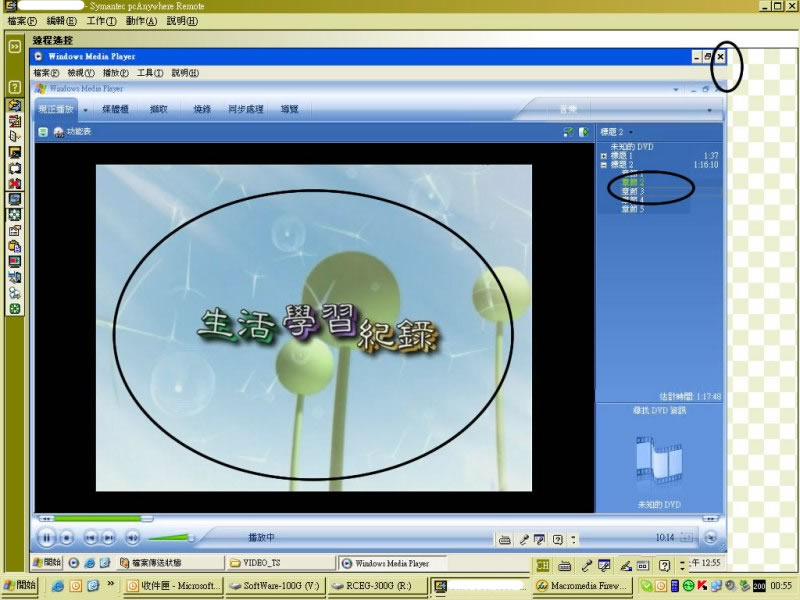Open the 播放 menu in Windows Media Player
Image resolution: width=800 pixels, height=600 pixels.
[x=115, y=73]
